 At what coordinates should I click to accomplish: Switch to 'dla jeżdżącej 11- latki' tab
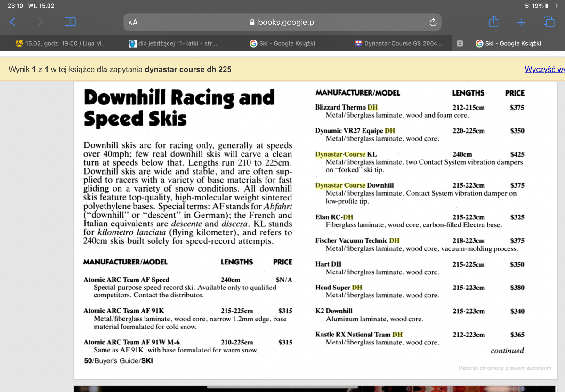coord(173,43)
